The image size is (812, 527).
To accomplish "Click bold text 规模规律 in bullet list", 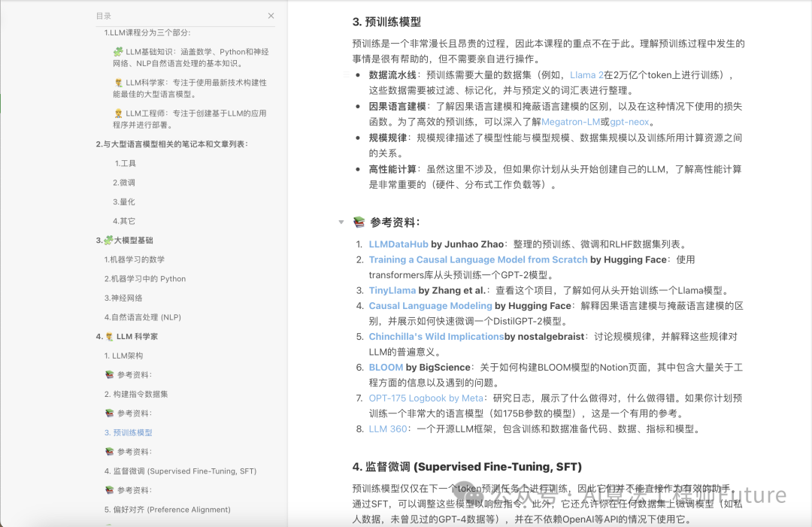I will tap(388, 138).
